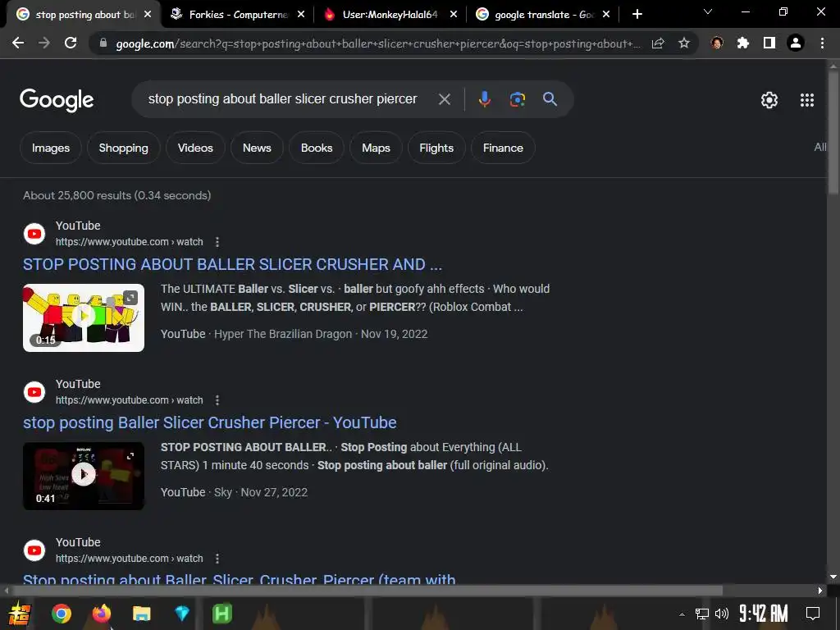The image size is (840, 630).
Task: Filter results by Videos
Action: 195,148
